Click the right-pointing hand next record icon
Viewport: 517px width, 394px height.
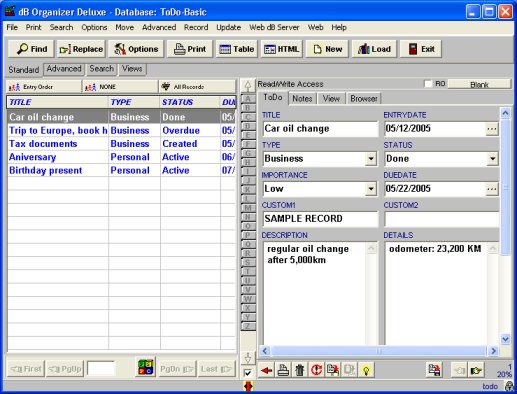476,370
